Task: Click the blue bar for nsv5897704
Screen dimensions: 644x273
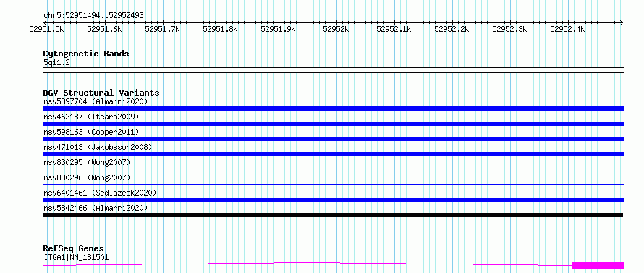Action: [333, 109]
